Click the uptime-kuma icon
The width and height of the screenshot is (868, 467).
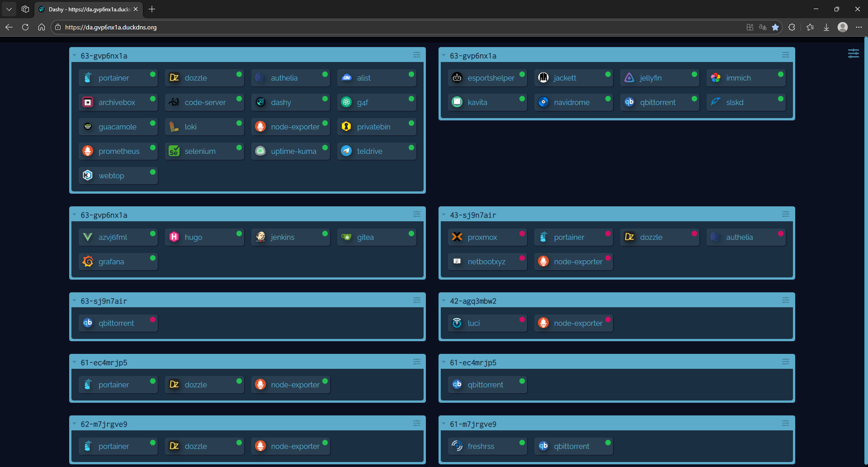[260, 151]
